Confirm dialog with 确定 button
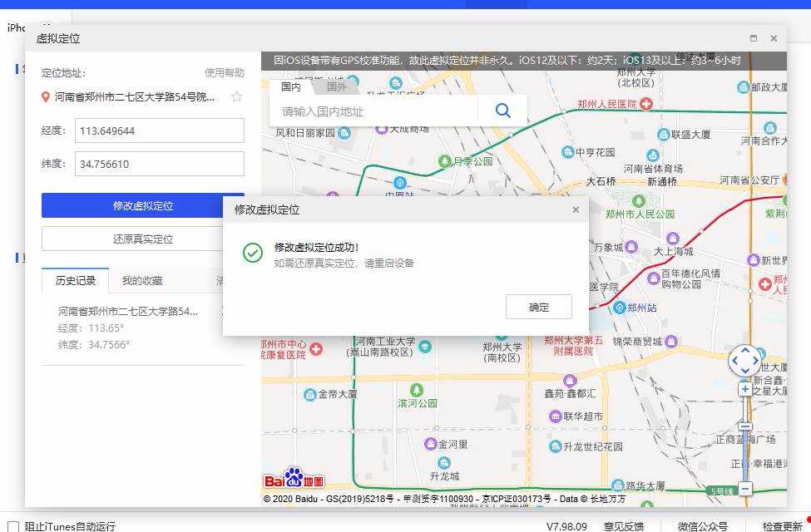 [x=538, y=307]
